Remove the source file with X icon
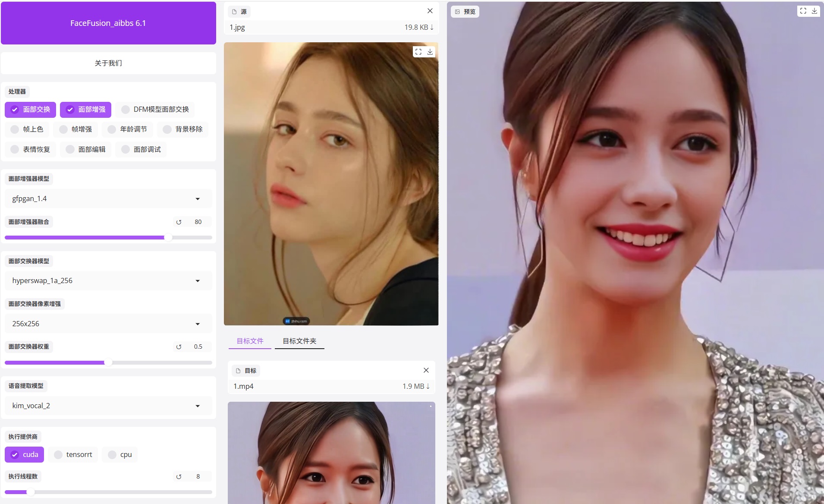 [x=430, y=11]
